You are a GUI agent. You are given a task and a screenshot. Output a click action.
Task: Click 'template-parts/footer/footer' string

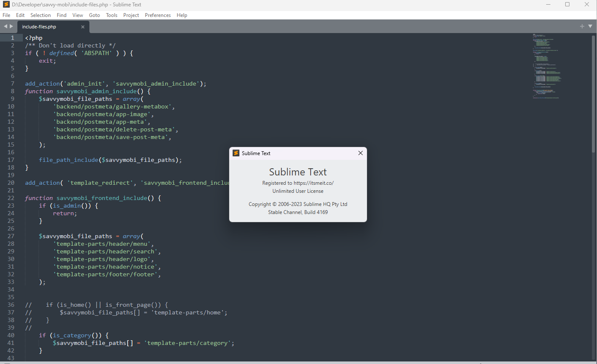(105, 274)
